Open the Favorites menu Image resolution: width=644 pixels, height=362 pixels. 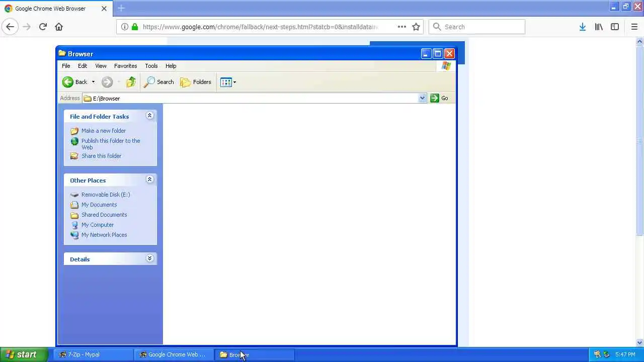pyautogui.click(x=125, y=66)
